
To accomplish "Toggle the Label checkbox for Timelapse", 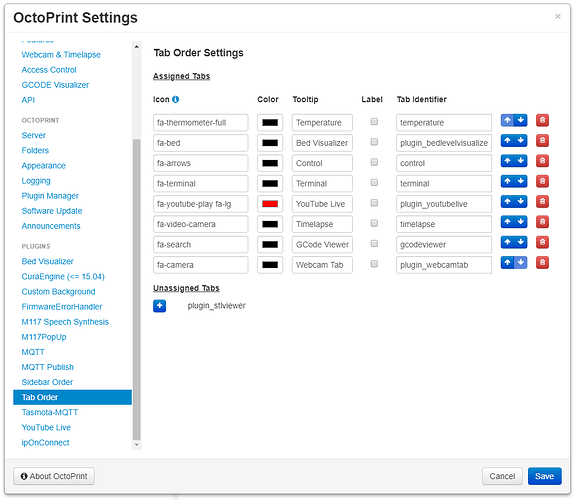I will click(374, 223).
